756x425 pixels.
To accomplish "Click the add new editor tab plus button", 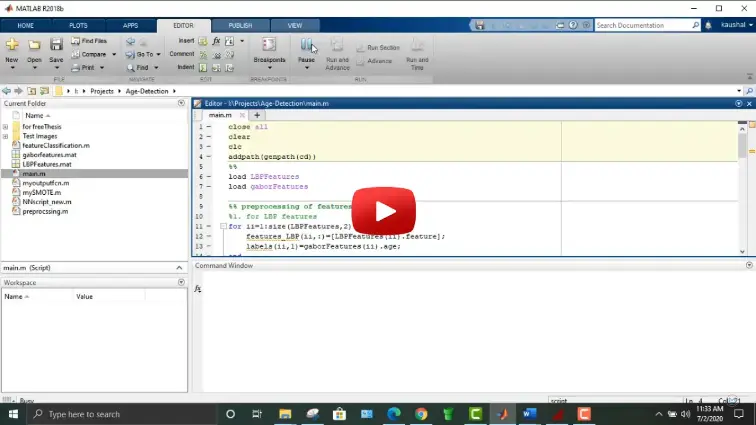I will pyautogui.click(x=257, y=115).
